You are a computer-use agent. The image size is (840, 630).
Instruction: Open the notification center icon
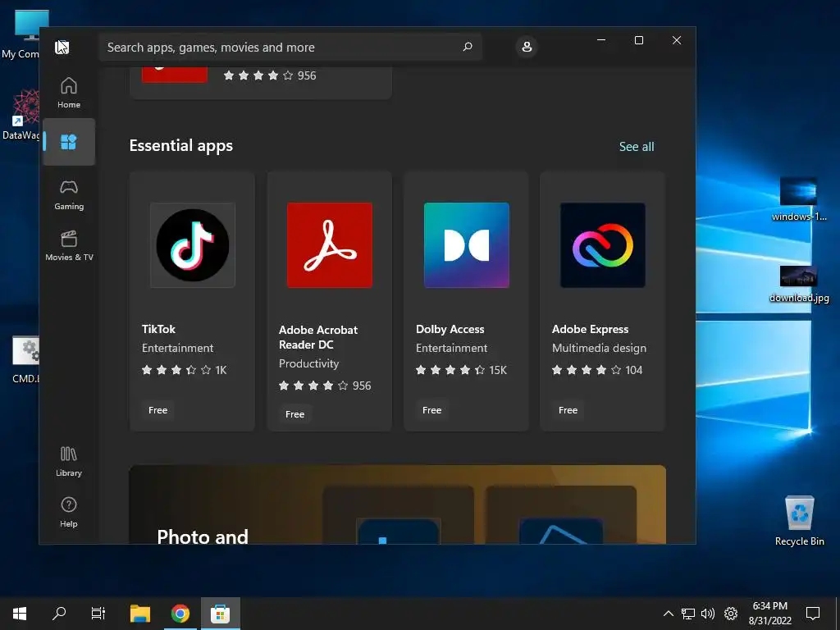813,614
